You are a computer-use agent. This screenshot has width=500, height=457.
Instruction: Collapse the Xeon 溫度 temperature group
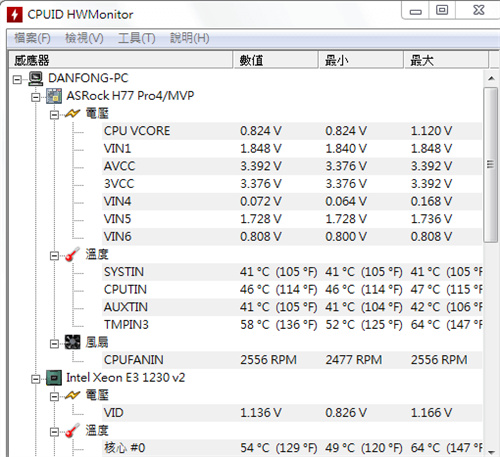[54, 432]
